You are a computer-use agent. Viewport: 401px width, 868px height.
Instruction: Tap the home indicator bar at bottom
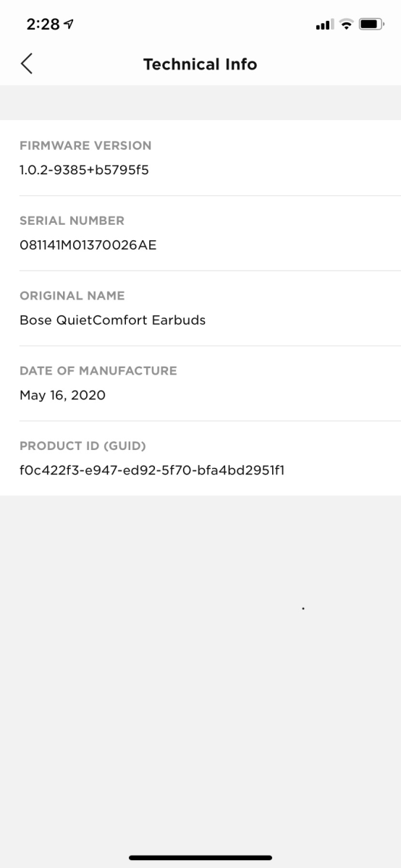coord(200,858)
